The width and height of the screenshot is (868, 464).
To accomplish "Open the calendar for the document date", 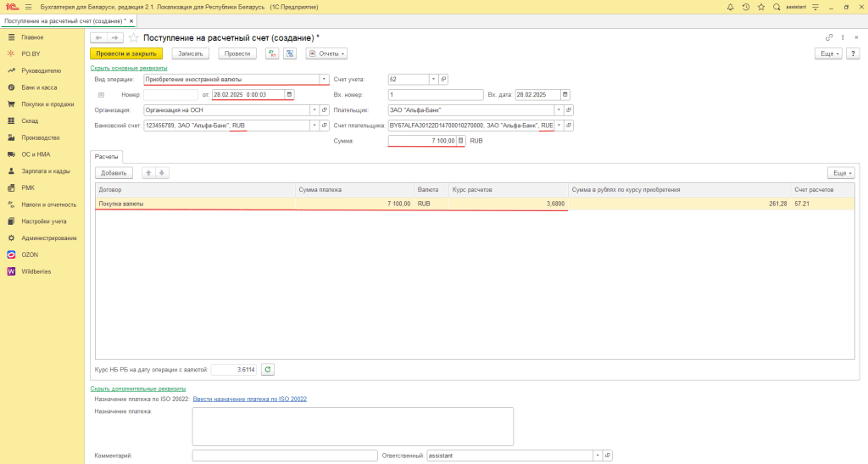I will point(289,95).
